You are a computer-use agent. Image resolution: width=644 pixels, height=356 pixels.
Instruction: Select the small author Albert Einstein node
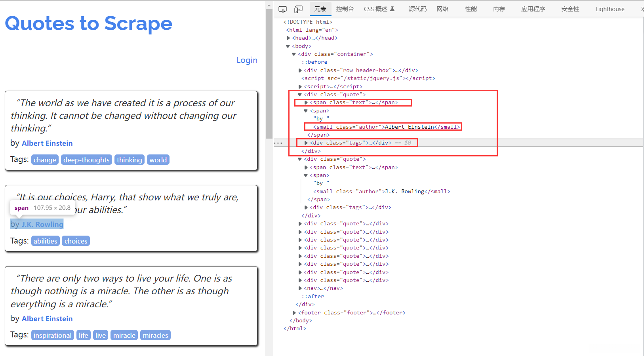click(387, 127)
